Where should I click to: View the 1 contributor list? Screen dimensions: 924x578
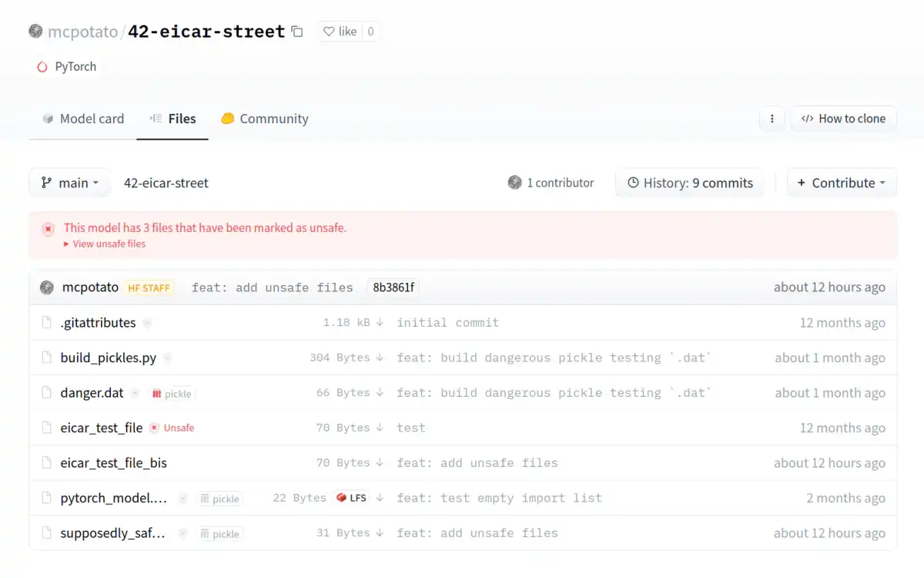551,183
